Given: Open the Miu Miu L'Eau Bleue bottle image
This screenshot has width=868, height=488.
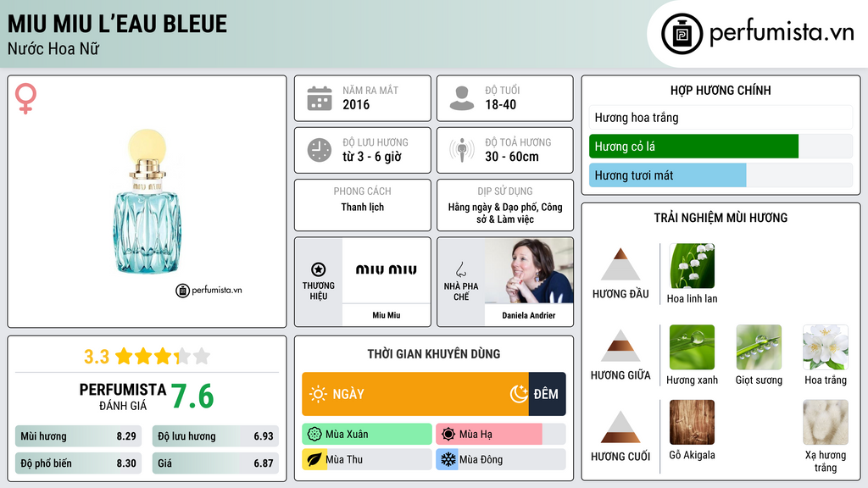Looking at the screenshot, I should (x=147, y=202).
